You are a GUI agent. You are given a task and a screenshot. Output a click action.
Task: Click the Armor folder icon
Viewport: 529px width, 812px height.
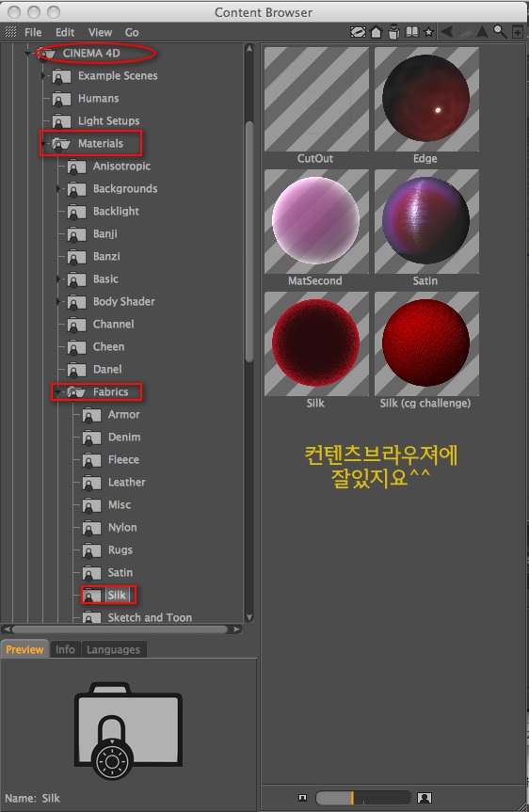pyautogui.click(x=91, y=415)
